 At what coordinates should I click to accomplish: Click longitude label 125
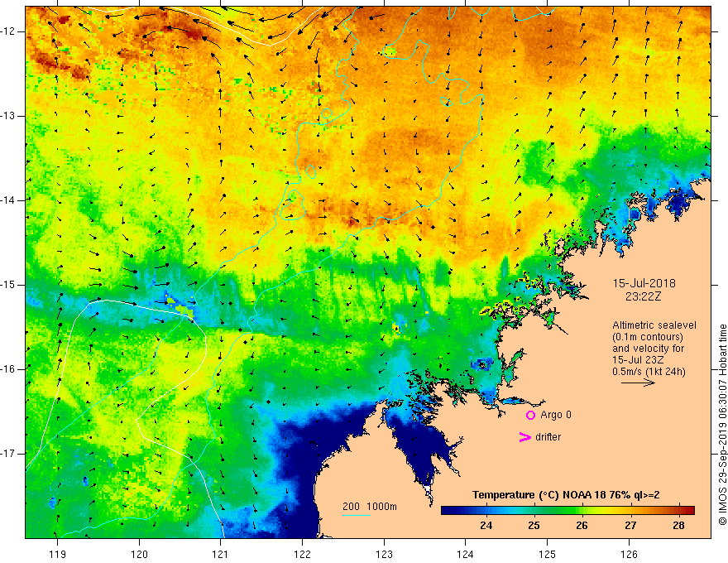point(548,554)
